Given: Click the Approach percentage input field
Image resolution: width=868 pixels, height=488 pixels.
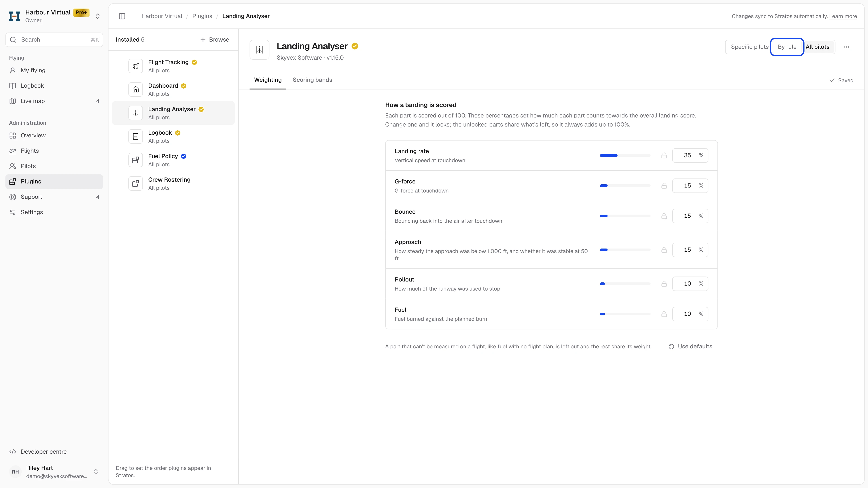Looking at the screenshot, I should tap(690, 250).
